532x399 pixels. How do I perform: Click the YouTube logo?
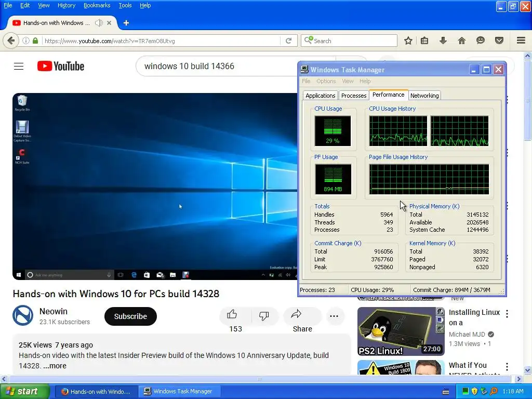point(61,66)
